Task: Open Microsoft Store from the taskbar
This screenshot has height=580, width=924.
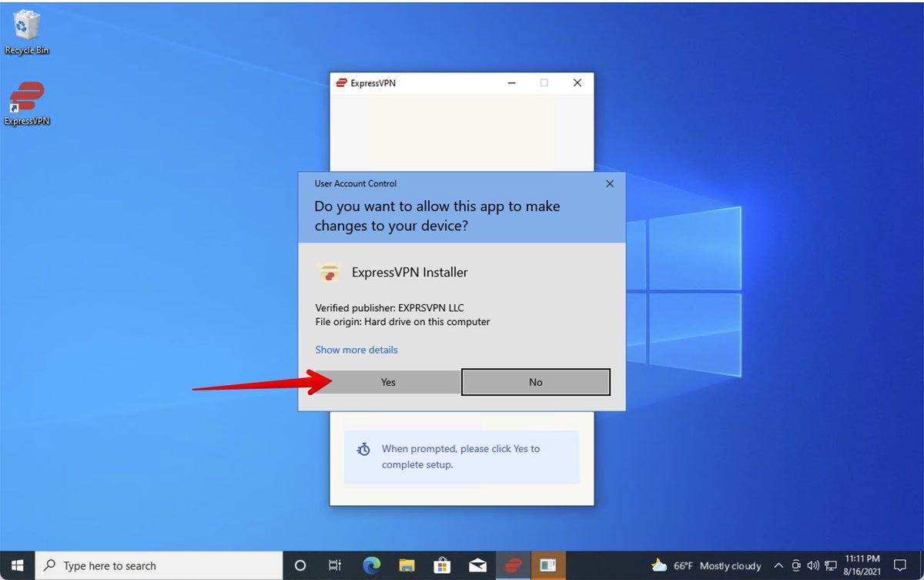Action: tap(442, 565)
